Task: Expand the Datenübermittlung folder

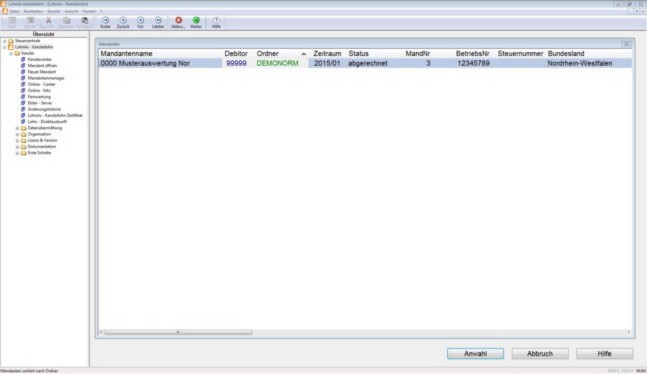Action: coord(17,128)
